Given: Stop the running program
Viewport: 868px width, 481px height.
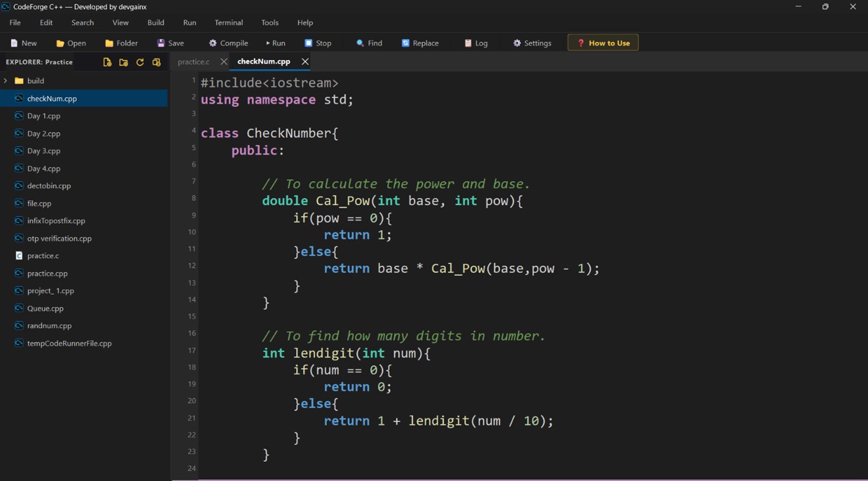Looking at the screenshot, I should pyautogui.click(x=318, y=43).
